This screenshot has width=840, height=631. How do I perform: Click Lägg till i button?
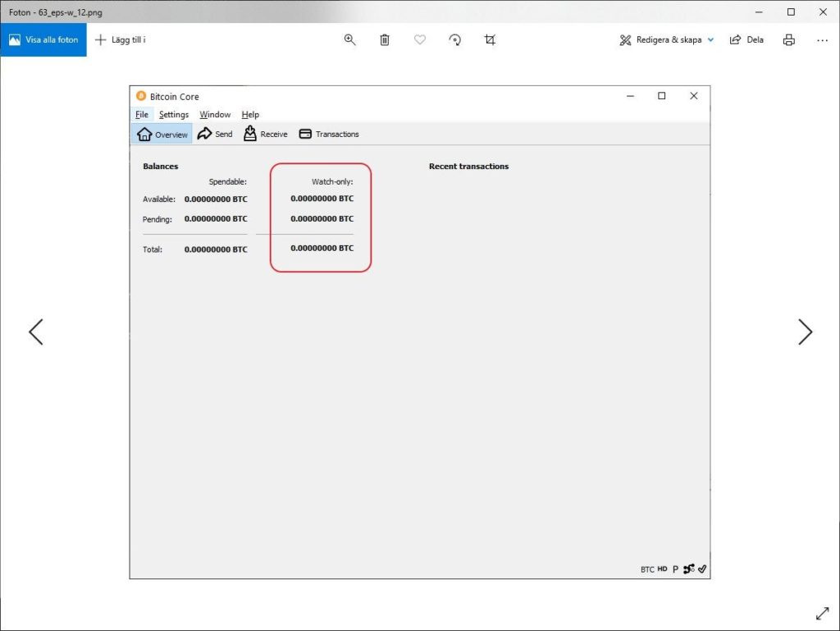tap(120, 39)
